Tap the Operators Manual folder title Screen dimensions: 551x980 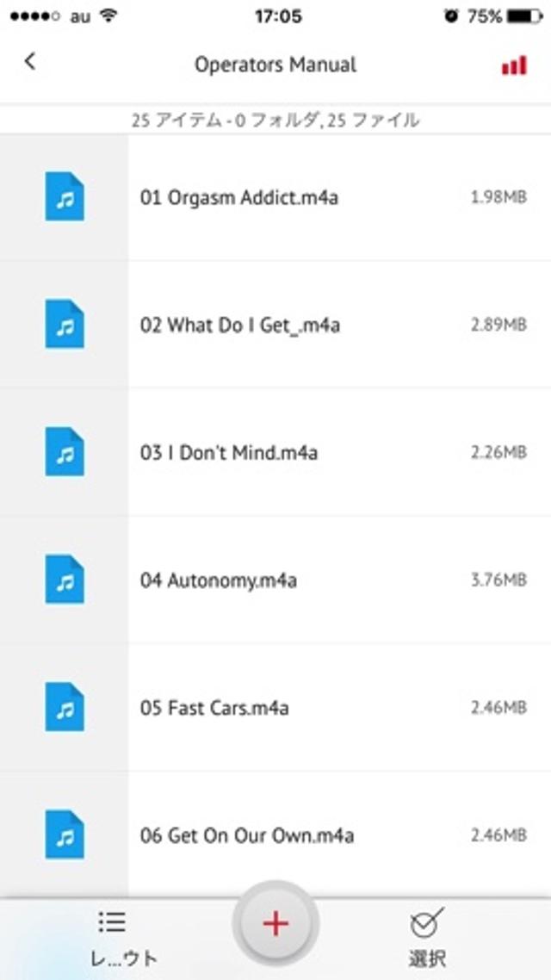275,65
